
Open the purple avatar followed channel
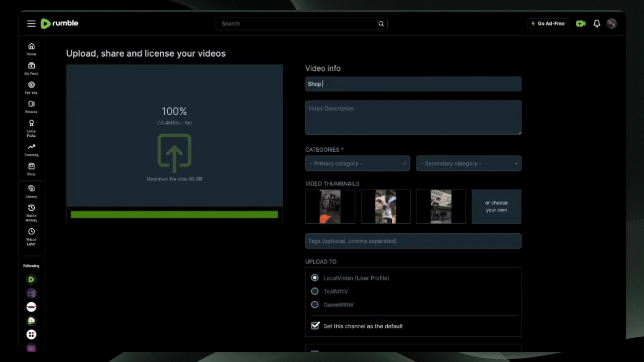point(31,293)
